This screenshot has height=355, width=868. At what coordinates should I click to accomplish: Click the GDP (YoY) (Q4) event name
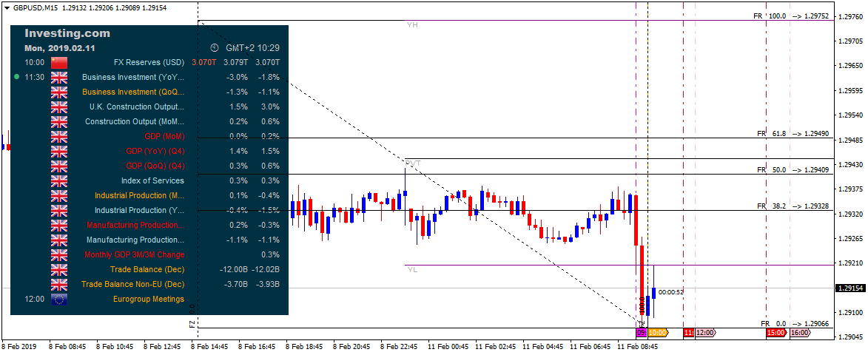click(155, 151)
